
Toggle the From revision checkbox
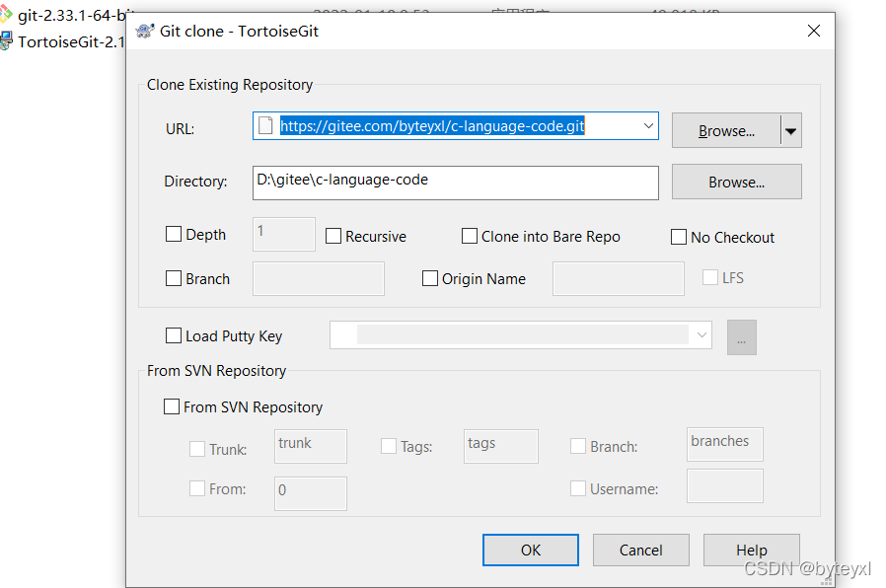pyautogui.click(x=197, y=488)
